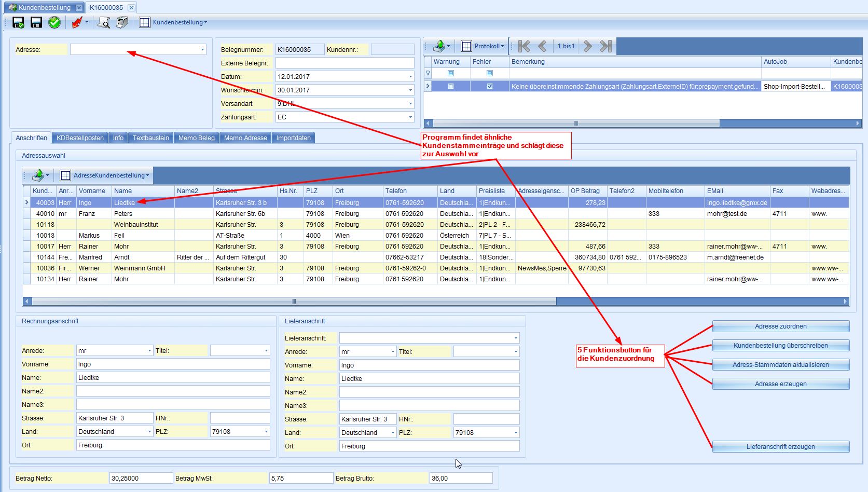Sort by the OP Betrag column header

pos(588,190)
